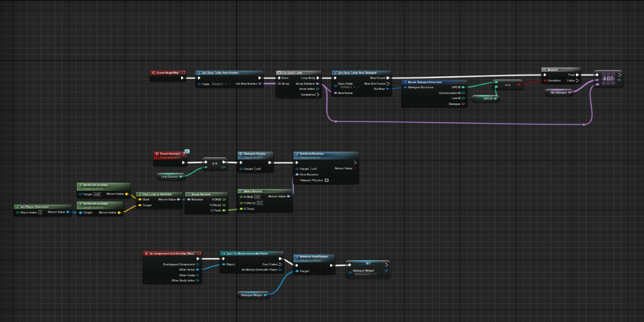Viewport: 644px width, 322px height.
Task: Click the Y (Pitch) value field on Make Rotator
Action: 260,203
